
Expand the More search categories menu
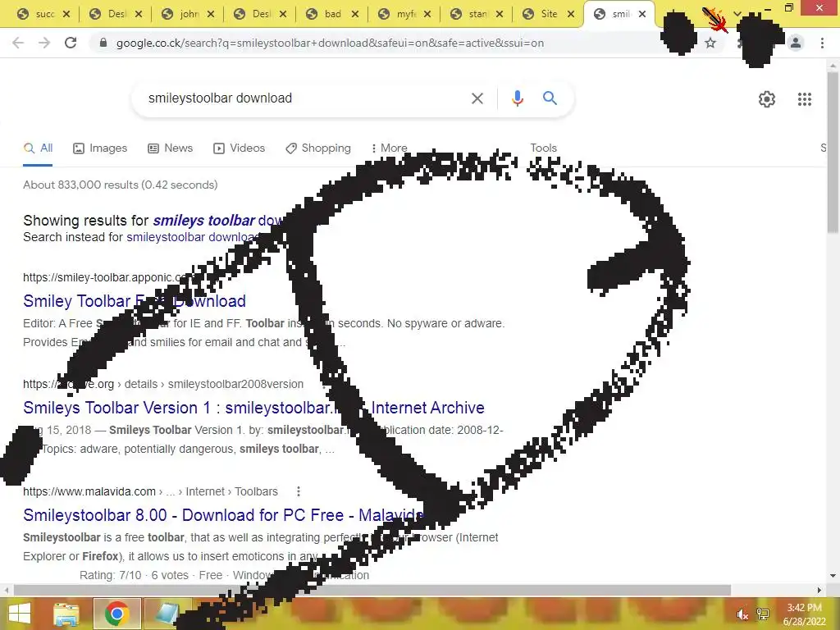point(390,148)
